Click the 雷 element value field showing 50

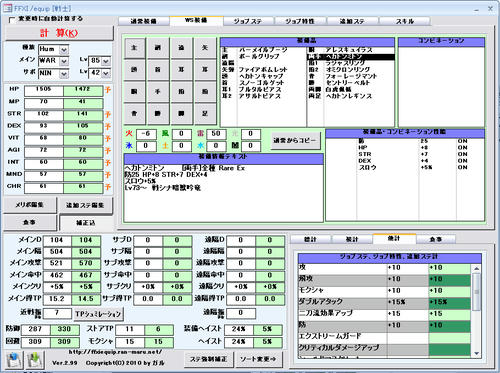click(x=216, y=134)
